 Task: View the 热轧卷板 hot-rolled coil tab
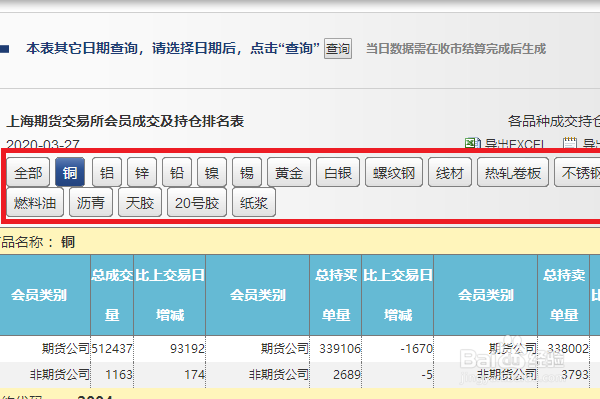pos(513,173)
